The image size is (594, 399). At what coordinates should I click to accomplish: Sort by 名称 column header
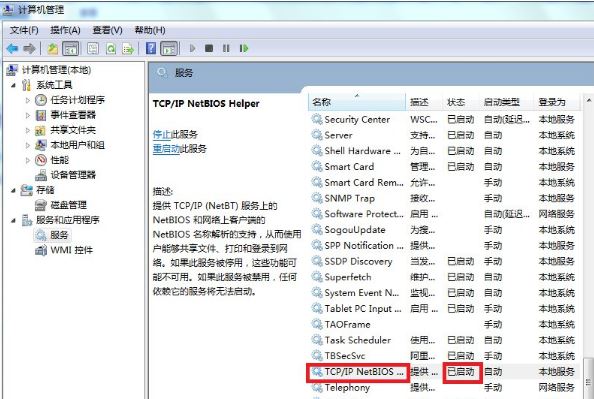click(x=357, y=102)
